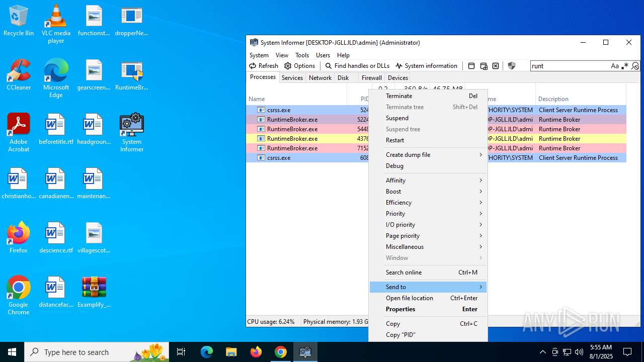The width and height of the screenshot is (644, 362).
Task: Switch to the Disk tab
Action: pyautogui.click(x=343, y=78)
